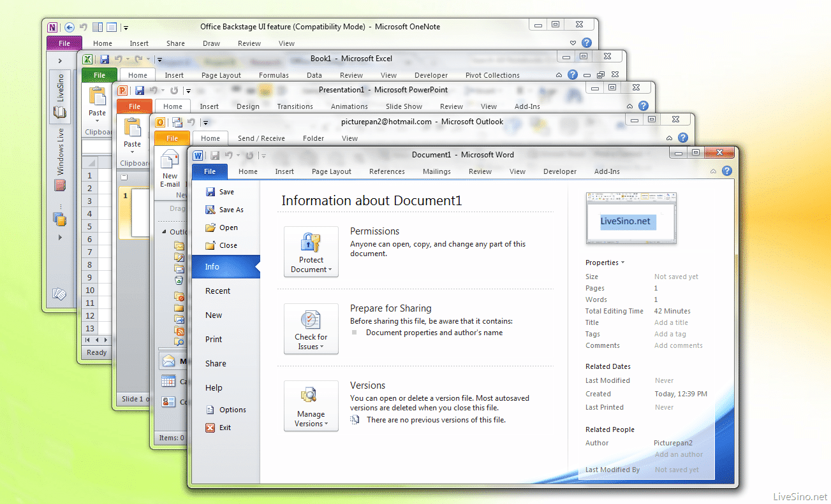The height and width of the screenshot is (504, 831).
Task: Open the Manage Versions dropdown
Action: coord(311,406)
